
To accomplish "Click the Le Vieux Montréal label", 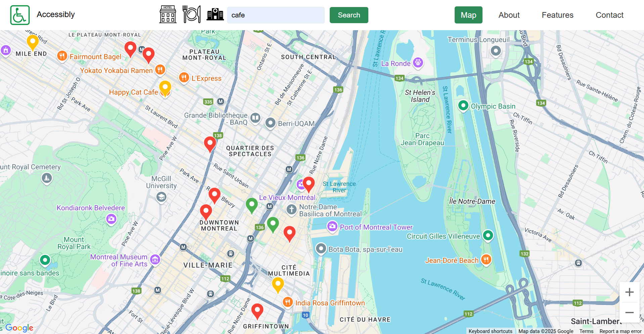I will point(287,198).
